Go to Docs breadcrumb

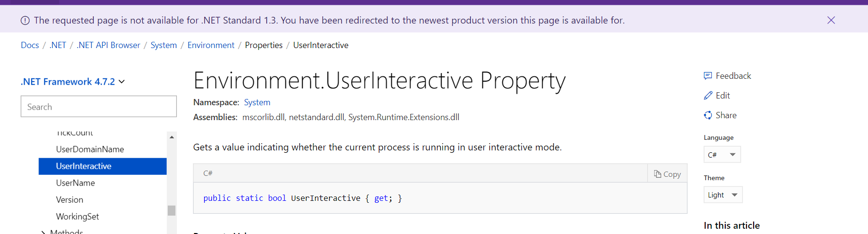30,45
